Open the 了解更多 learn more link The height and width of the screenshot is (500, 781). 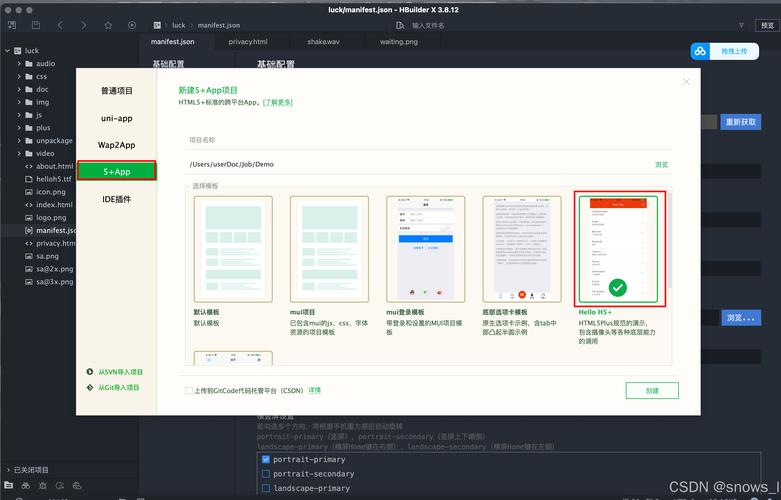point(278,102)
